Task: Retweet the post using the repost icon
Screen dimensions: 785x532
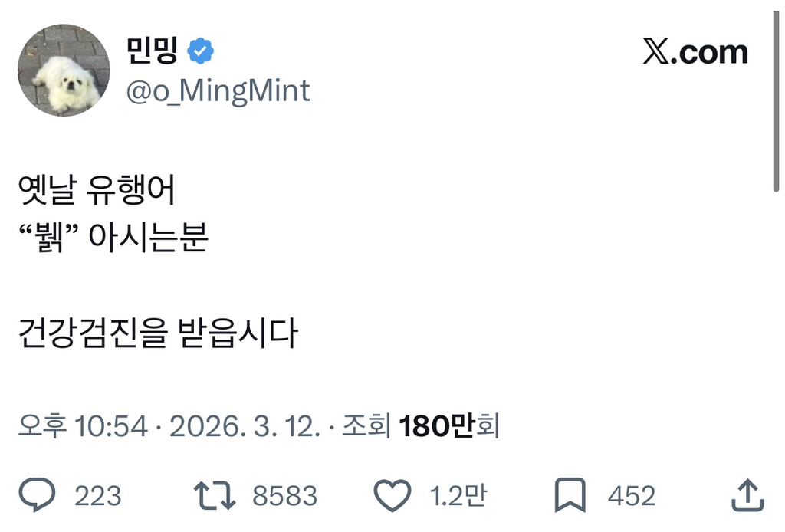Action: (215, 495)
